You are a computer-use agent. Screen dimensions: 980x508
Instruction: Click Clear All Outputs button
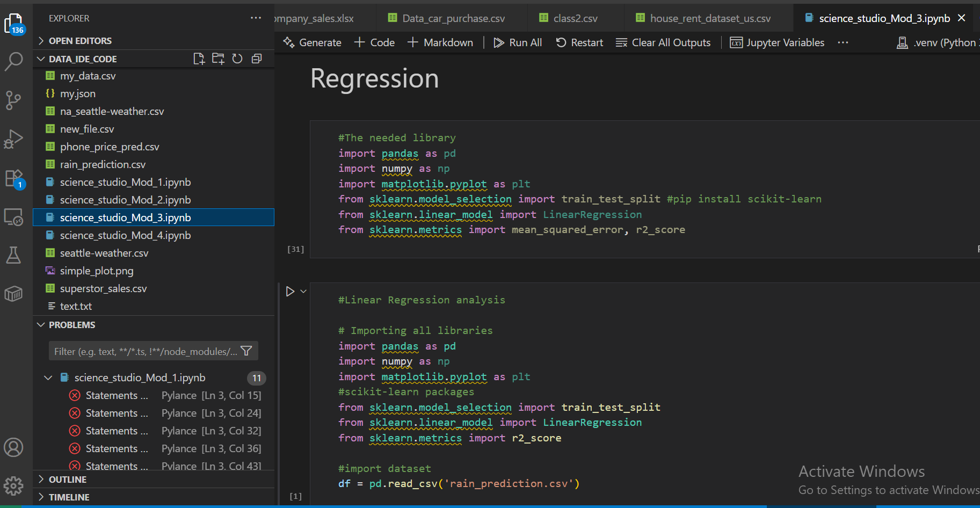click(x=663, y=42)
